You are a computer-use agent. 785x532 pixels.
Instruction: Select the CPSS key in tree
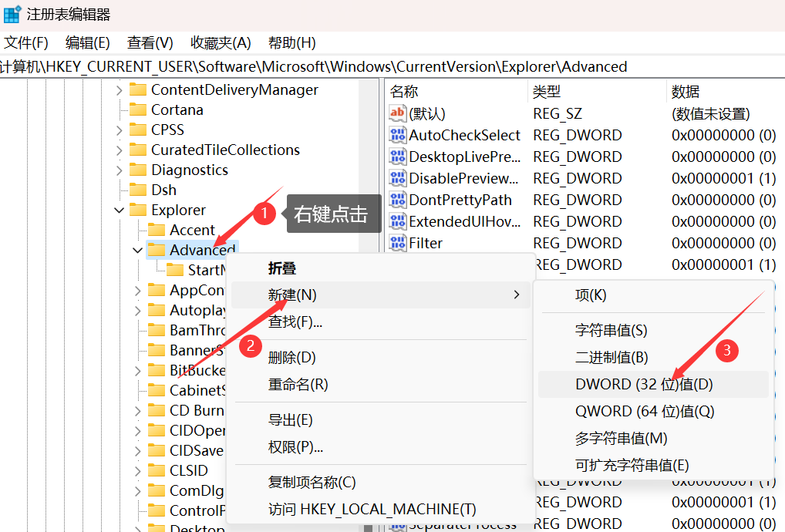(167, 130)
